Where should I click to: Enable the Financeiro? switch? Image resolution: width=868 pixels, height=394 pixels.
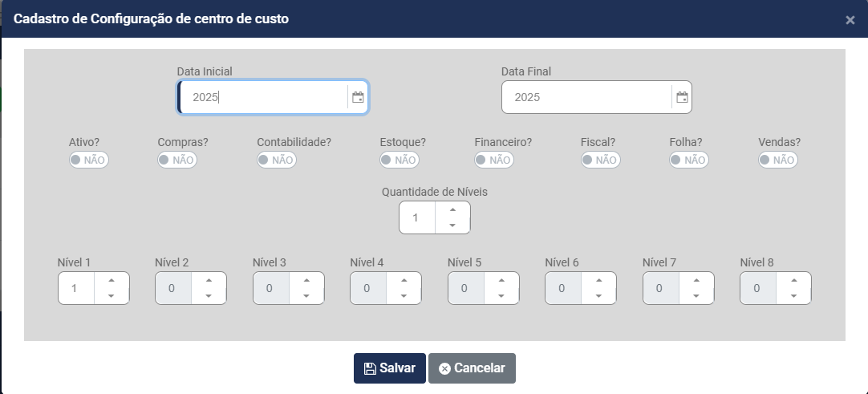(x=493, y=160)
